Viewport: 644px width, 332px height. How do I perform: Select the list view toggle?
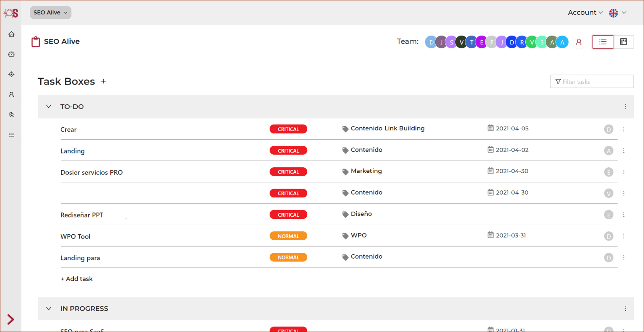[x=602, y=41]
